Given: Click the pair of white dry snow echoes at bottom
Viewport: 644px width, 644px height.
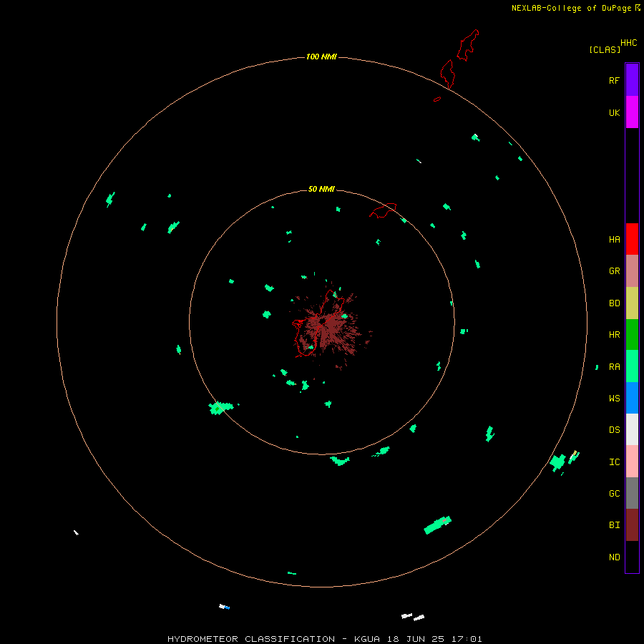Looking at the screenshot, I should (x=413, y=617).
